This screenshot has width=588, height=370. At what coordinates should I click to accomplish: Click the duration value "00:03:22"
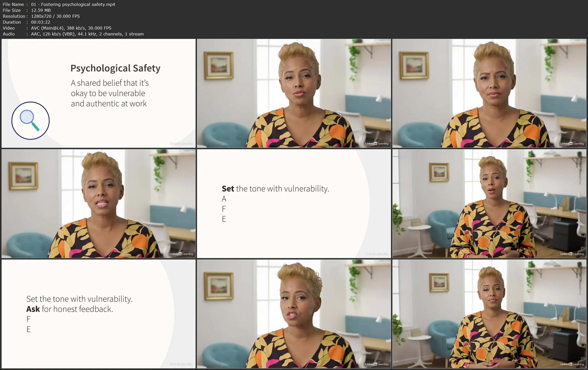(x=41, y=22)
